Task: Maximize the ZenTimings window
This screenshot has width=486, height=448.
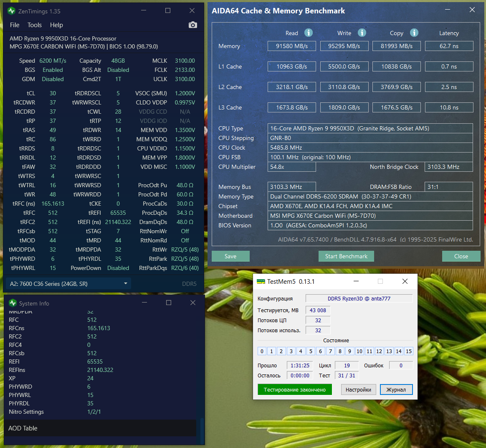Action: coord(168,10)
